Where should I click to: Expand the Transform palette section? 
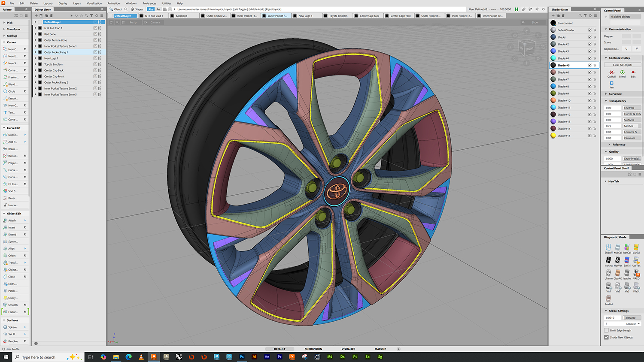click(x=4, y=29)
